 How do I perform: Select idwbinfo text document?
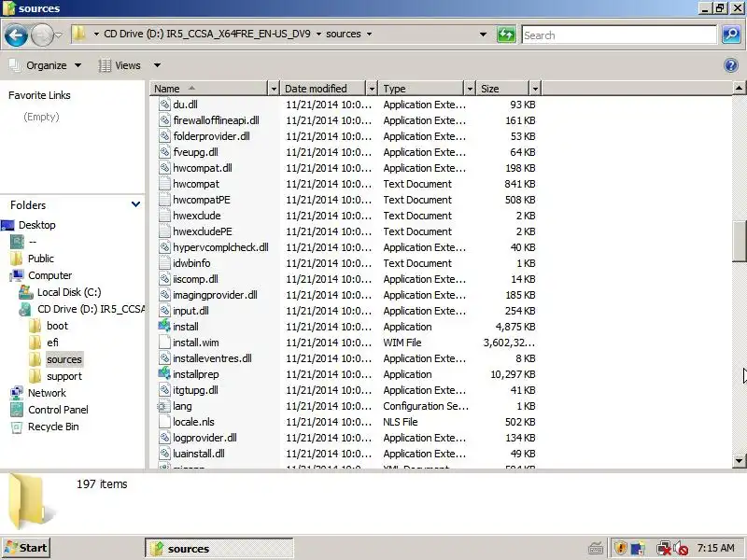tap(191, 263)
